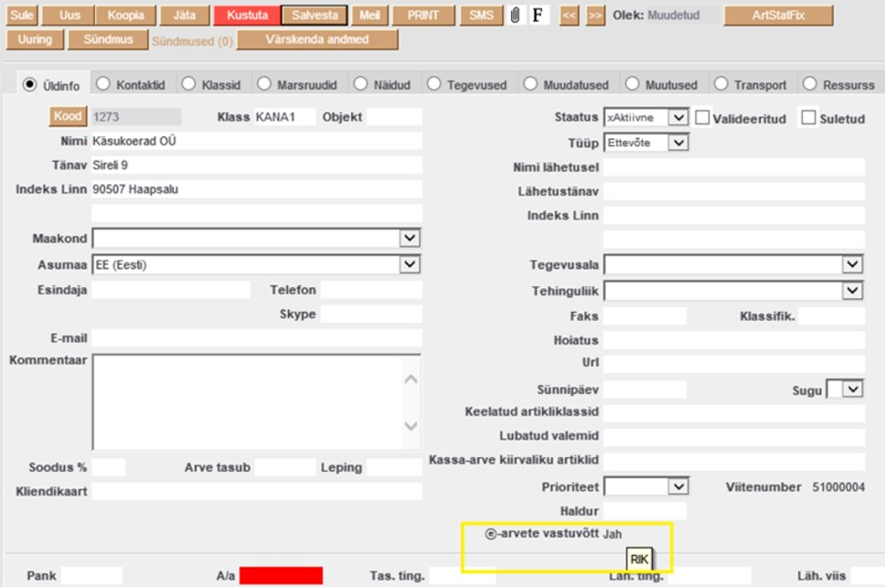Click the red A/a account field
The width and height of the screenshot is (885, 588).
tap(281, 575)
